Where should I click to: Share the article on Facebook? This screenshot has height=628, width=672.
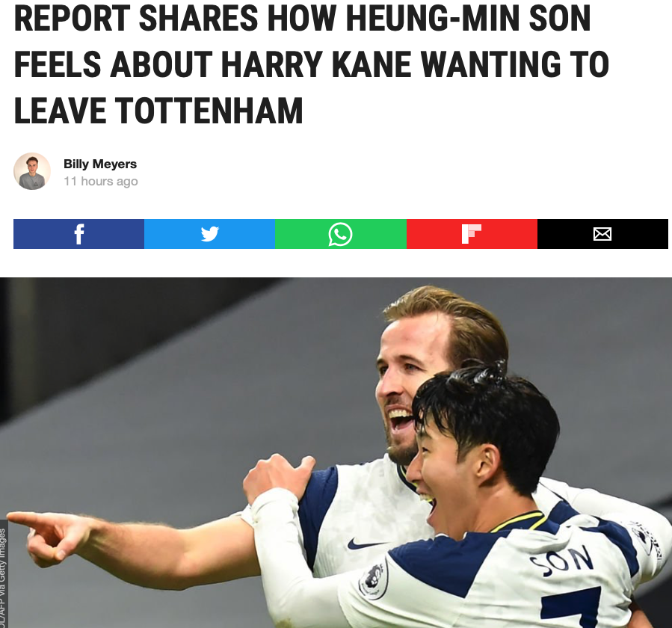pos(78,234)
